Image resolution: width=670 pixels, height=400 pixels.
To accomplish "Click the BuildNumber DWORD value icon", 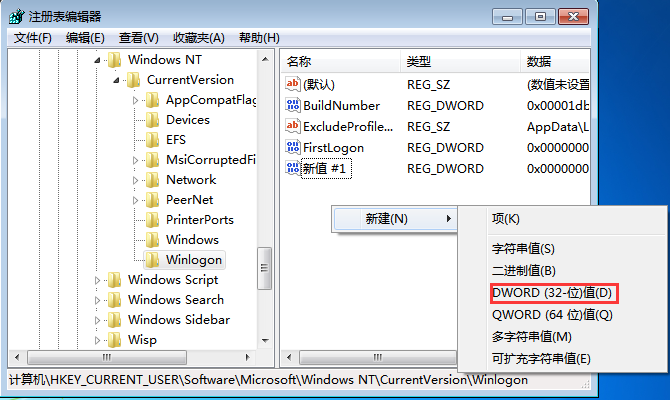I will pos(293,105).
